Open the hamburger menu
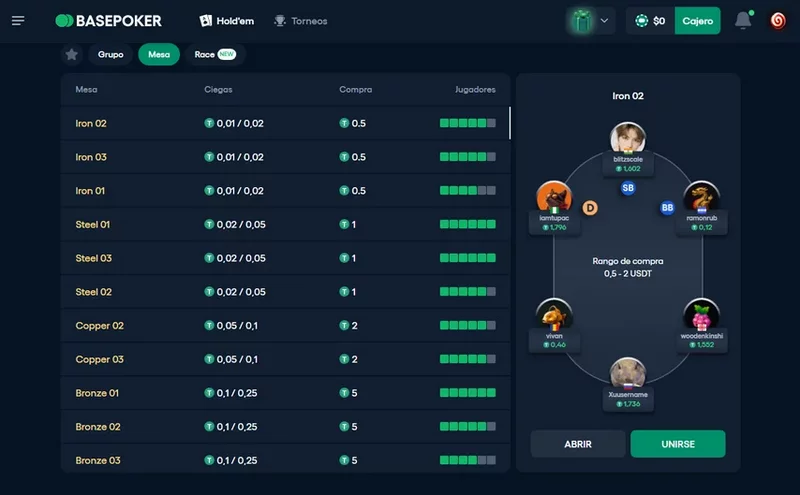800x495 pixels. click(18, 21)
